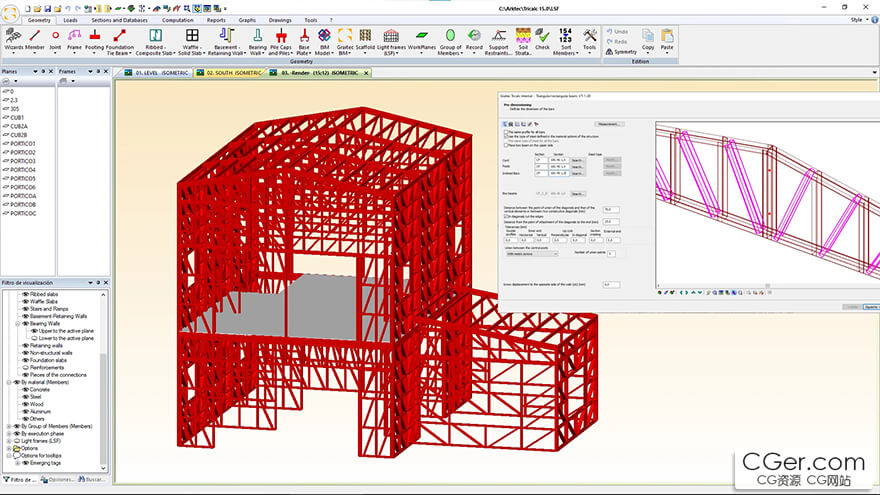Close the 03. Render view tab
This screenshot has height=495, width=880.
366,73
